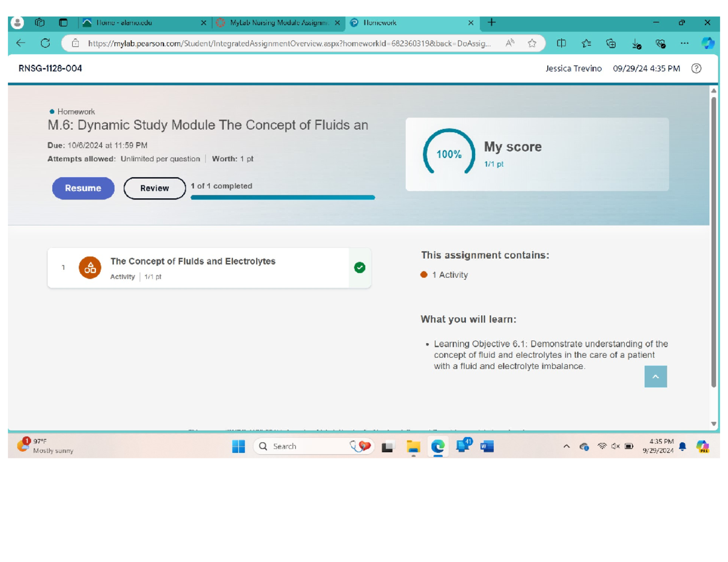Open the browser settings ellipsis menu

(x=684, y=43)
